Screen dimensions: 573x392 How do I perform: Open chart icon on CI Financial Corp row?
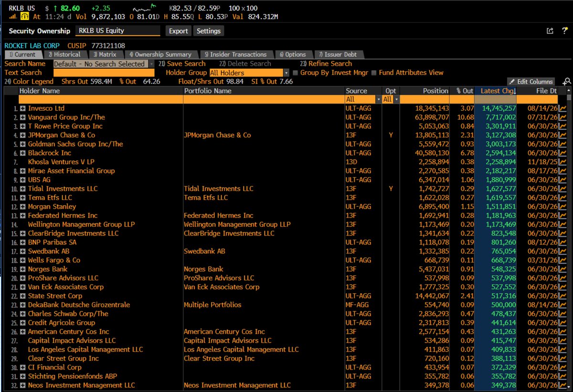point(562,368)
